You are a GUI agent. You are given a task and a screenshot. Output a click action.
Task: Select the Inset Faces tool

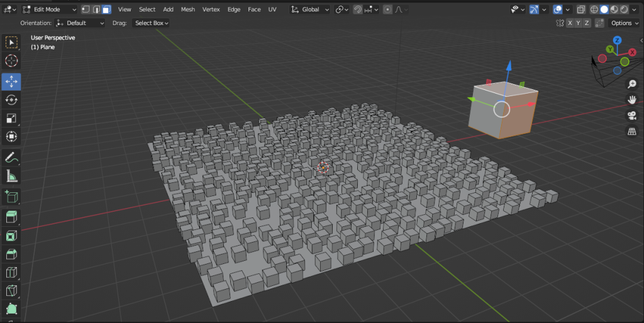coord(11,236)
